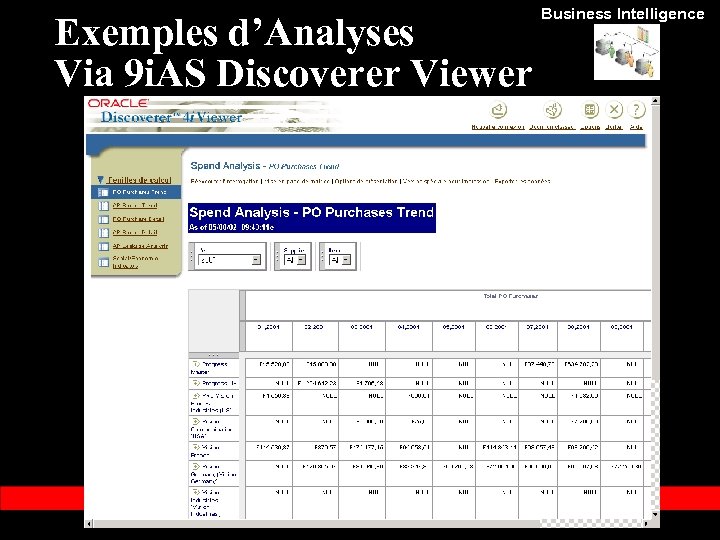Click the Exit X icon in the header
The width and height of the screenshot is (720, 540).
(614, 110)
